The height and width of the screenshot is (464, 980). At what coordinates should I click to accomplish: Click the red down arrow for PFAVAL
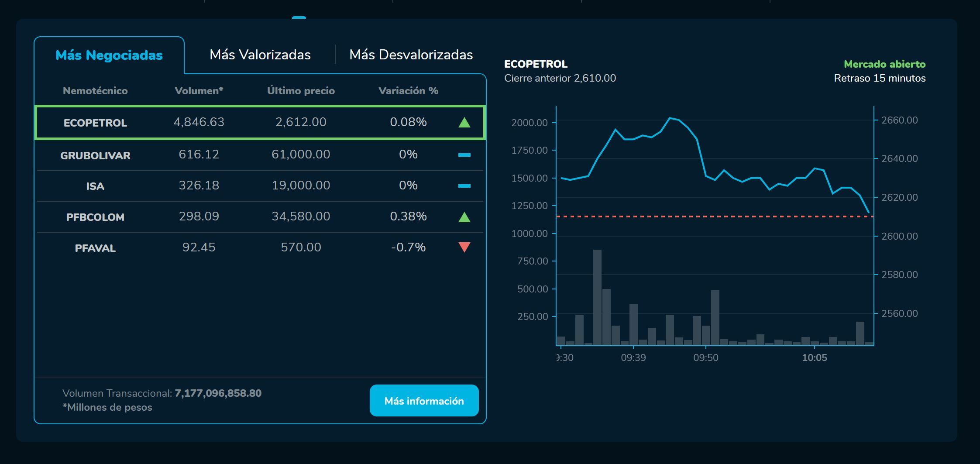464,247
